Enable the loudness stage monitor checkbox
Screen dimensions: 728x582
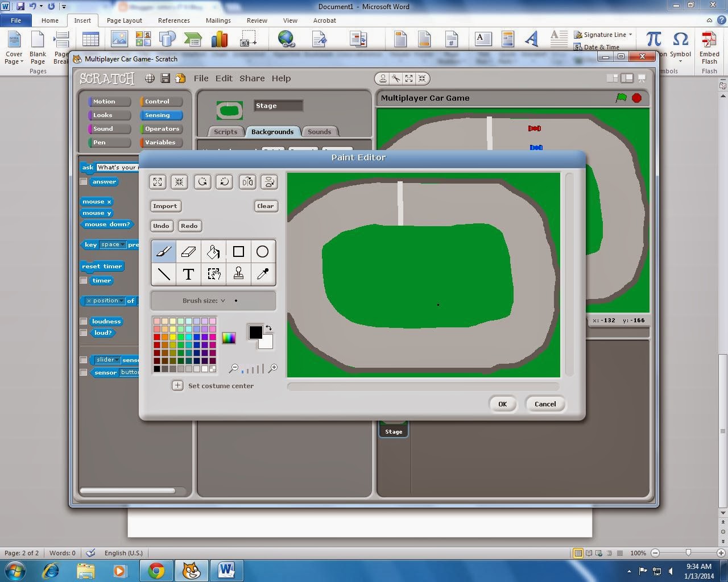pos(84,321)
